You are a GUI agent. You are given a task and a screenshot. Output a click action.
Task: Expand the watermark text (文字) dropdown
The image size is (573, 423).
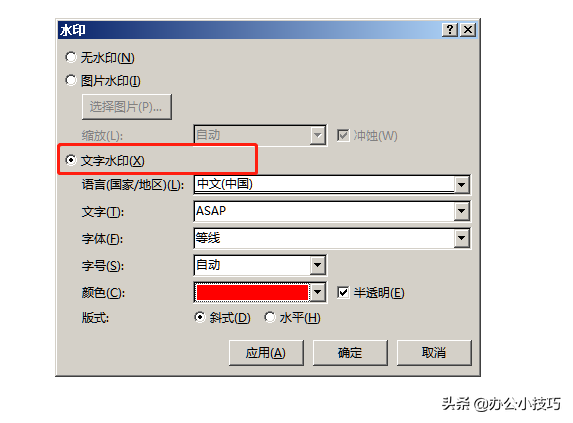point(462,211)
